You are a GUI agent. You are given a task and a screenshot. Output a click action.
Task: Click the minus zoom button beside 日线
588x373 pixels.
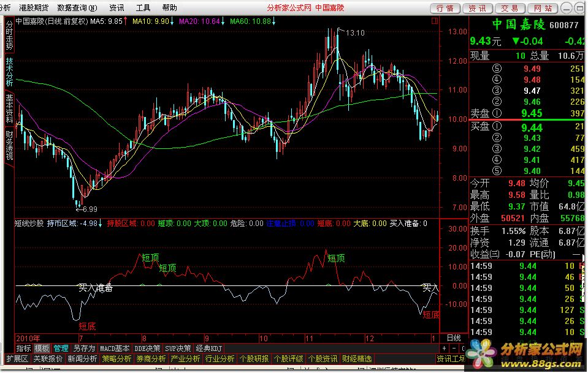tap(454, 349)
